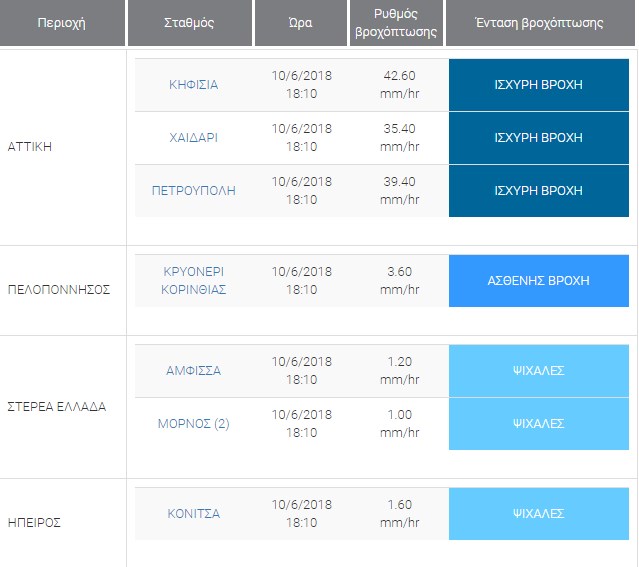Click the timestamp in ΚΡΥΟΝΕΡΙ ΚΟΡΙΝΘΙΑΣ row

tap(302, 281)
